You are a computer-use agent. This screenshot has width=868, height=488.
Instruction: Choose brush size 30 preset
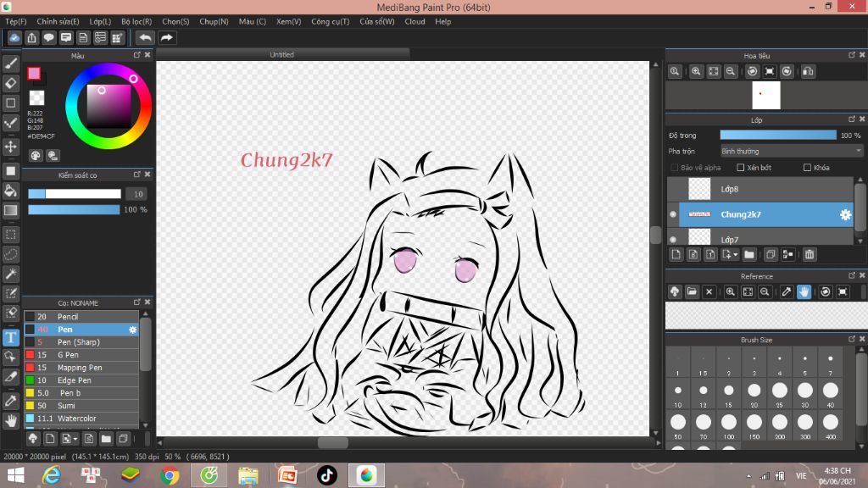tap(805, 394)
